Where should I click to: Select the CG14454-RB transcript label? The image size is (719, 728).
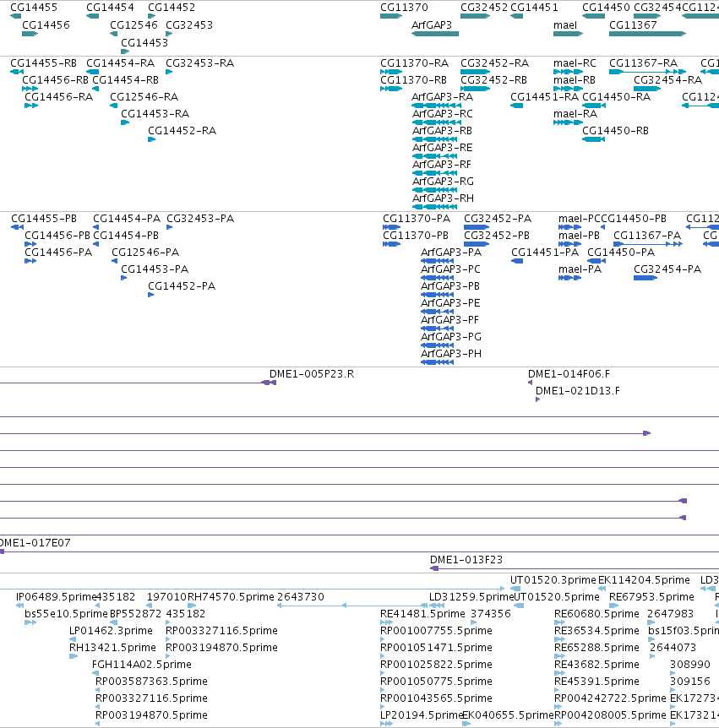click(x=125, y=80)
